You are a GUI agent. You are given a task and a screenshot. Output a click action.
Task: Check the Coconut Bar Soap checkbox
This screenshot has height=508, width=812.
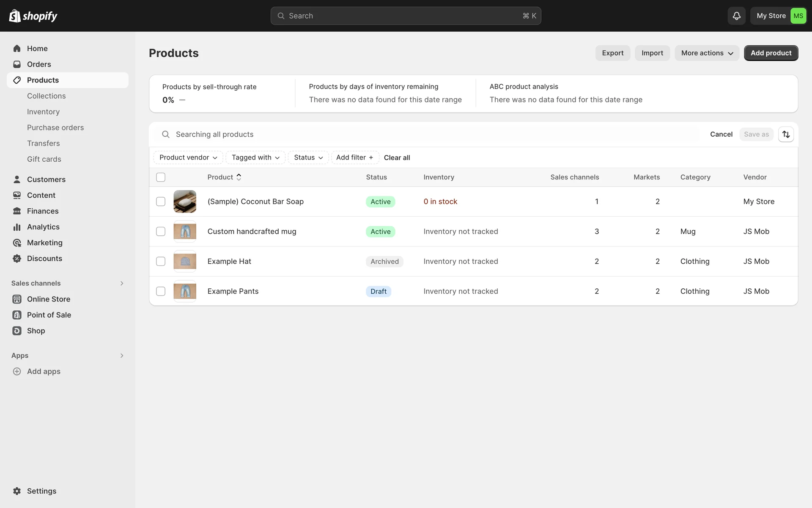161,202
